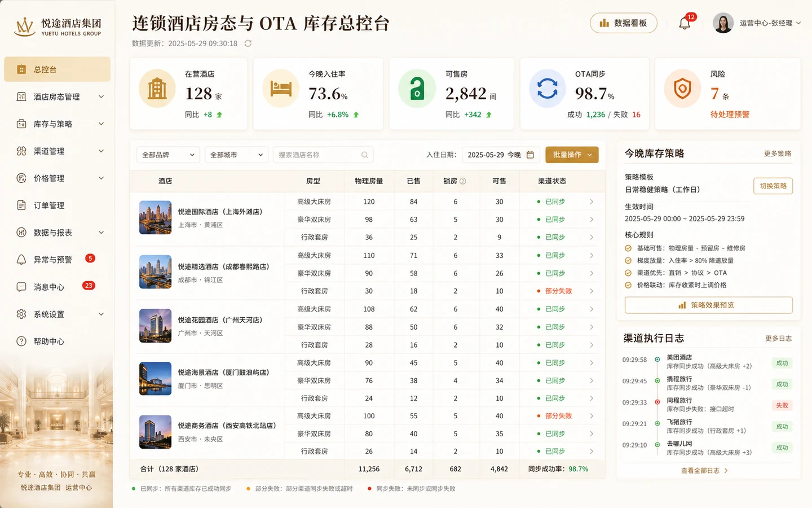
Task: Expand the 库存与策略 menu chevron
Action: [101, 124]
